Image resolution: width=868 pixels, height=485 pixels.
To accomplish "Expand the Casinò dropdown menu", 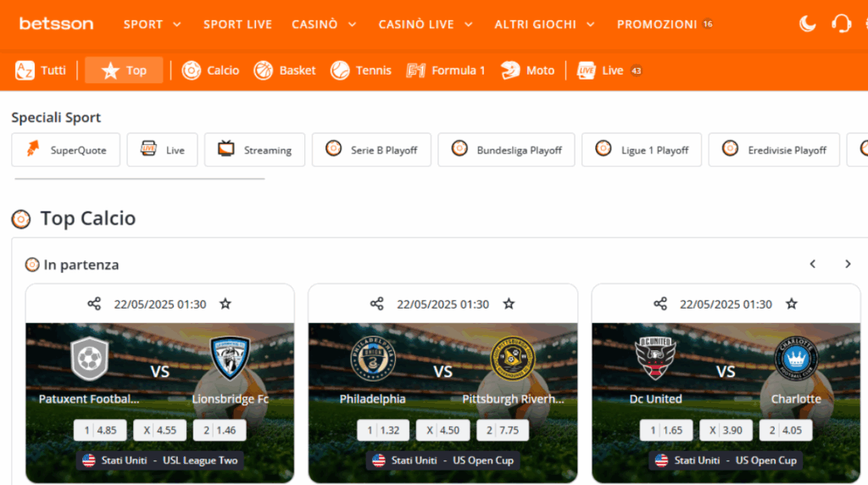I will coord(324,25).
